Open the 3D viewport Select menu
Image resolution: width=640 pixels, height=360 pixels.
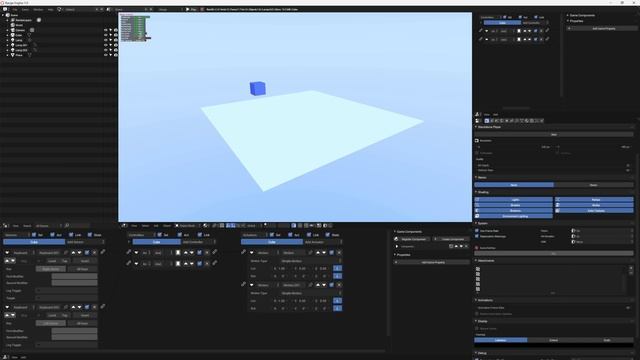coord(145,225)
